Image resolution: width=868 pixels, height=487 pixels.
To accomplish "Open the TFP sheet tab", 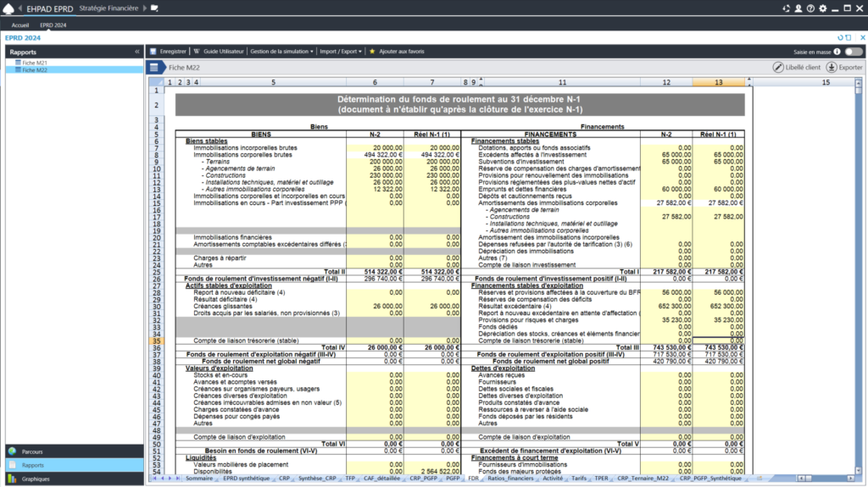I will [x=350, y=479].
